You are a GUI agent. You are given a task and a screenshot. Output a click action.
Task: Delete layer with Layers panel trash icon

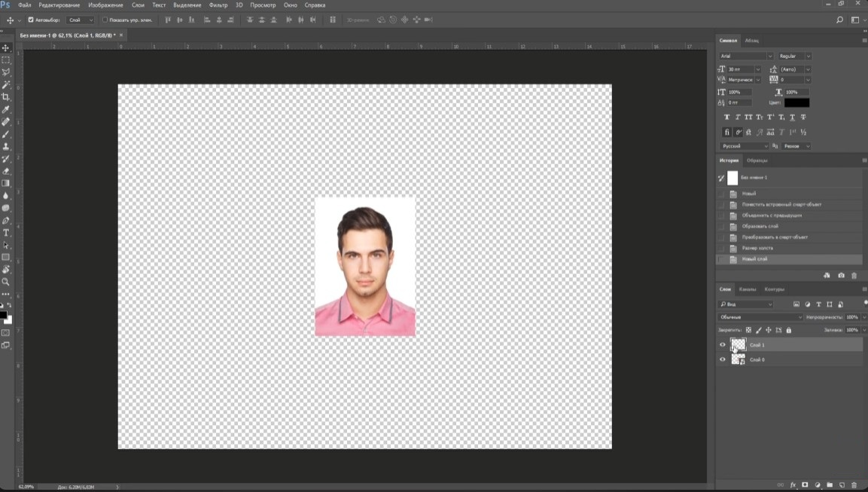(x=854, y=484)
